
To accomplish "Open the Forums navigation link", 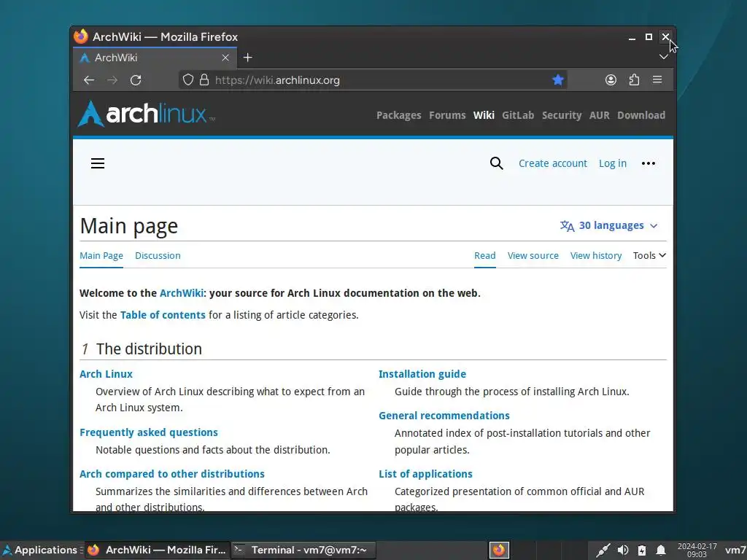I will [447, 115].
